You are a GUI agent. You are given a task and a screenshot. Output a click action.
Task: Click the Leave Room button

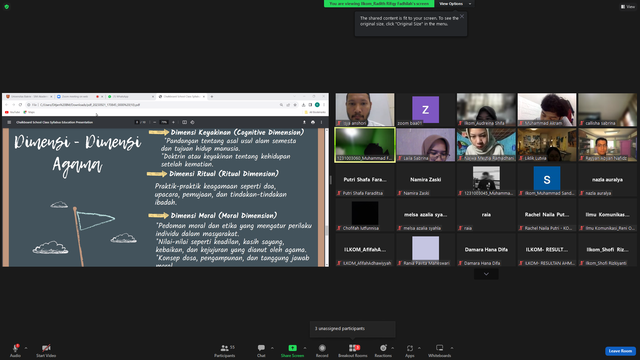click(620, 351)
